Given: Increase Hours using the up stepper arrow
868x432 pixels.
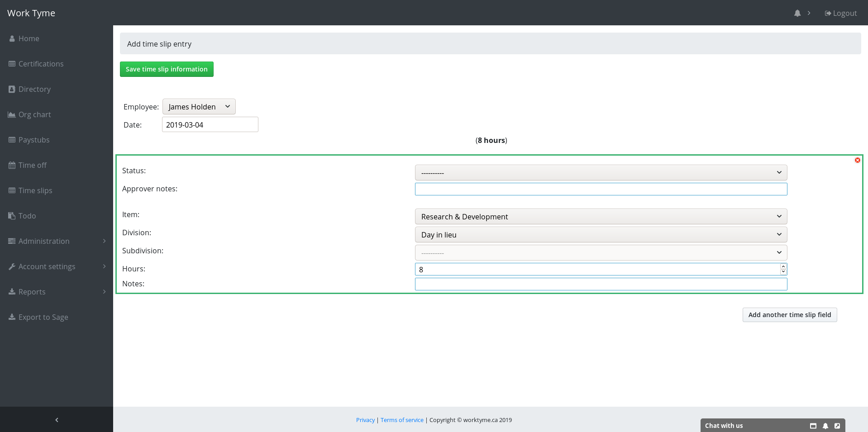Looking at the screenshot, I should pos(783,266).
